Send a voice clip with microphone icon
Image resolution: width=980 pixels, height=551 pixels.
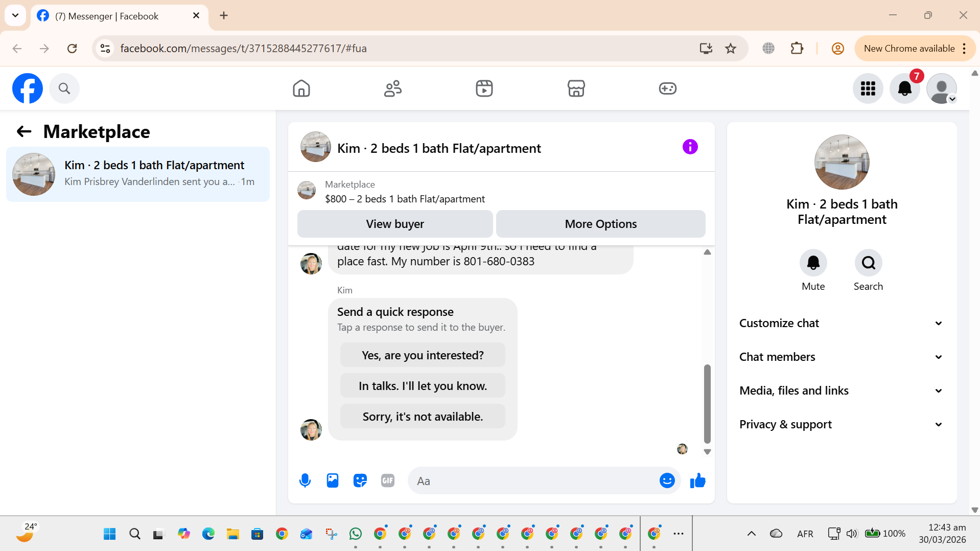(305, 481)
